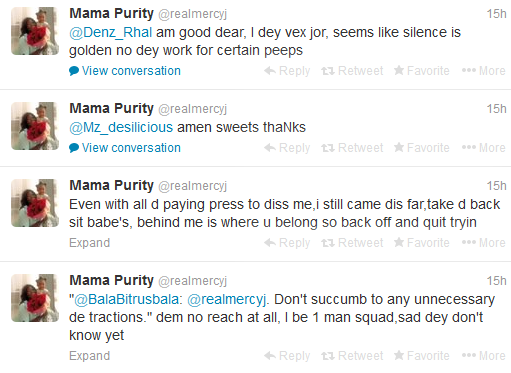Retweet the 'paying press to diss me' tweet

tap(352, 243)
